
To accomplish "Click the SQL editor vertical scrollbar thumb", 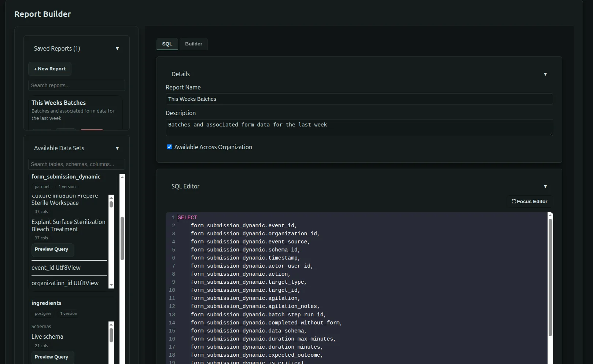I will [550, 277].
